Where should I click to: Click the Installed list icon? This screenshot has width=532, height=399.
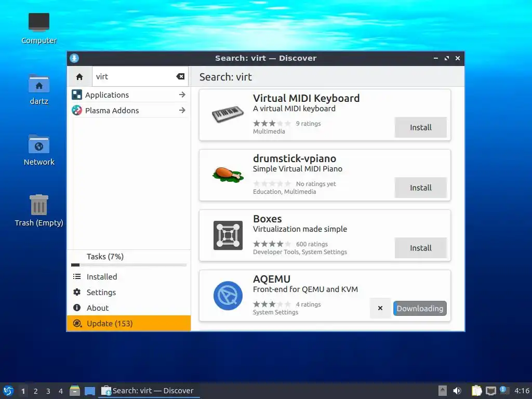click(x=77, y=276)
